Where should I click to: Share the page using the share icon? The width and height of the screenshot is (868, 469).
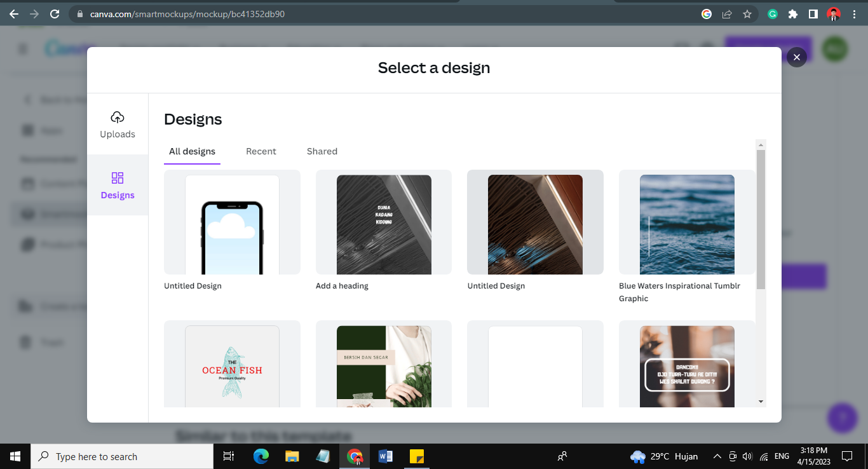point(727,13)
